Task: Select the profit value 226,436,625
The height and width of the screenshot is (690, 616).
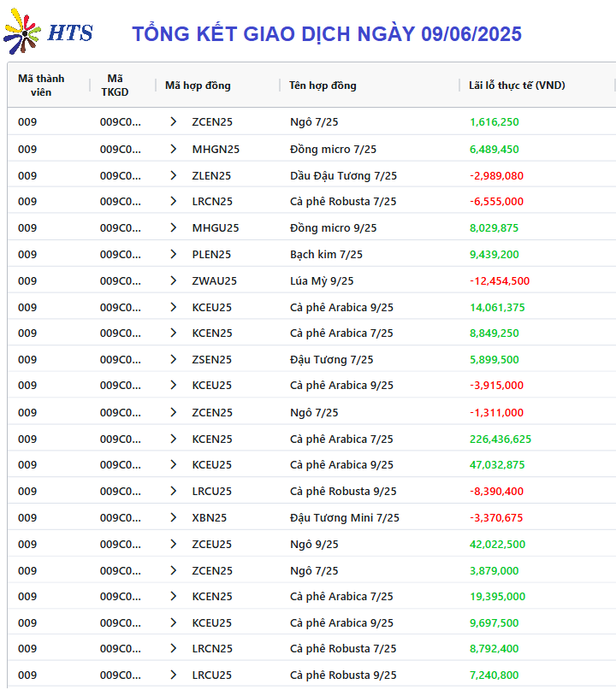Action: point(500,439)
